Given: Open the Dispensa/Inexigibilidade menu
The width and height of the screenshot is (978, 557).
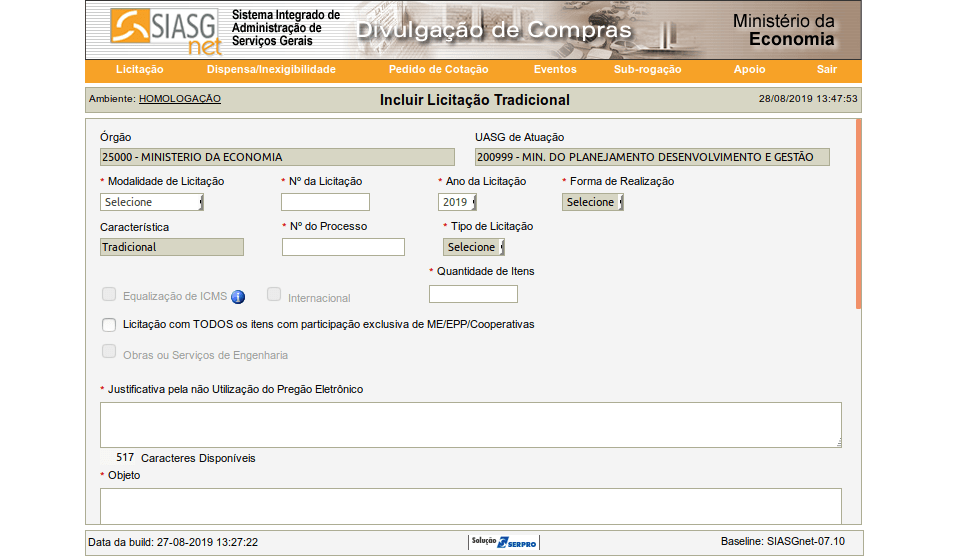Looking at the screenshot, I should coord(271,69).
